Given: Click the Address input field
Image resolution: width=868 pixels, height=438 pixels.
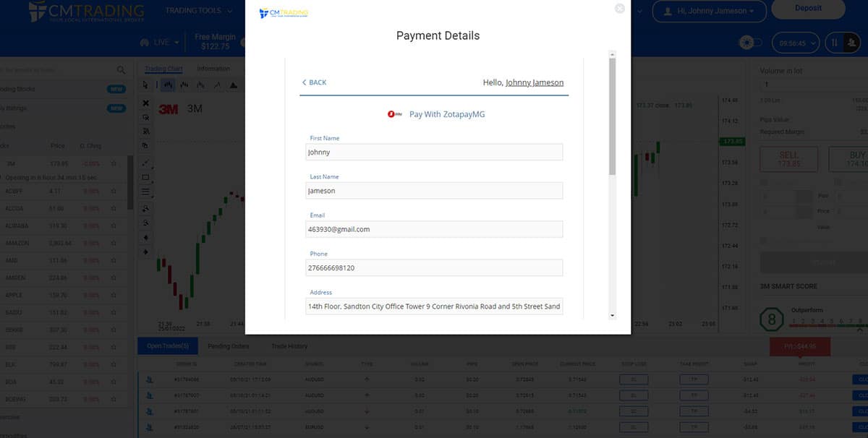Looking at the screenshot, I should (x=434, y=306).
